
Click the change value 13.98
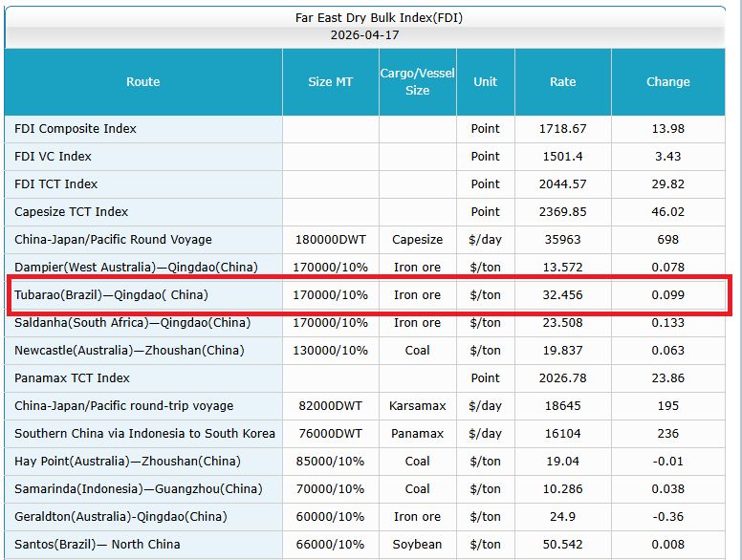(x=668, y=129)
